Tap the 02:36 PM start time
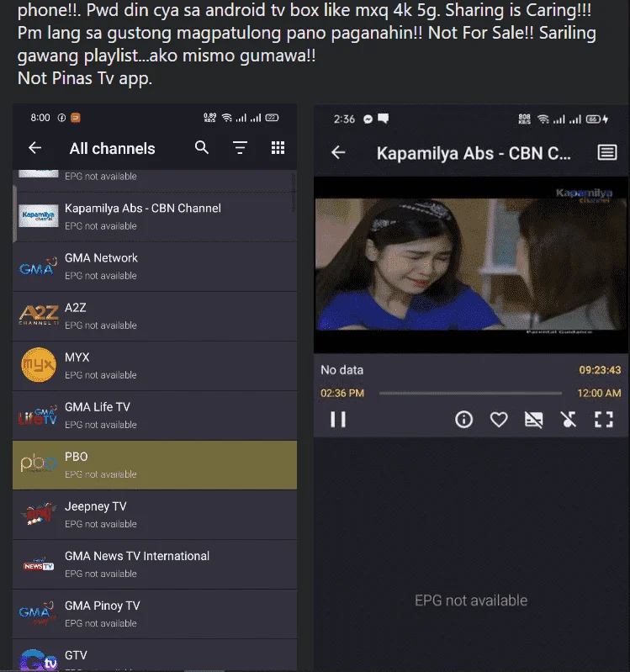Screen dimensions: 630x672 coord(342,393)
